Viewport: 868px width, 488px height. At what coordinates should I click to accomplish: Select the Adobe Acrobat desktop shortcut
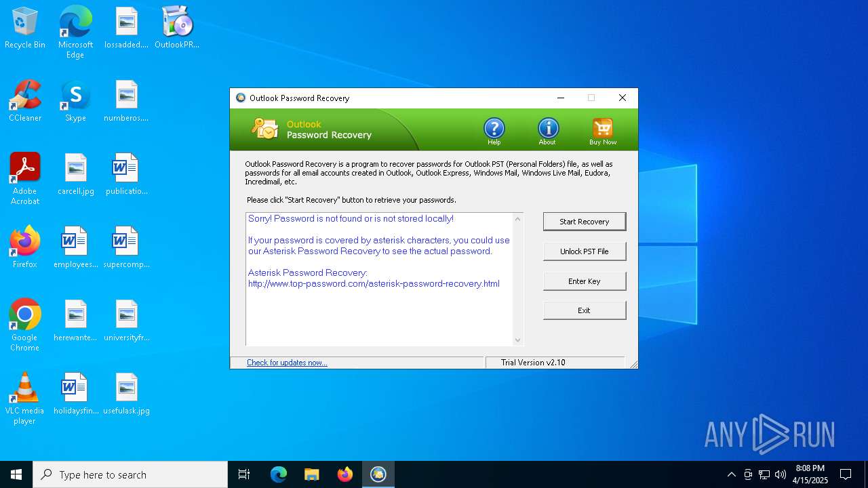[25, 179]
